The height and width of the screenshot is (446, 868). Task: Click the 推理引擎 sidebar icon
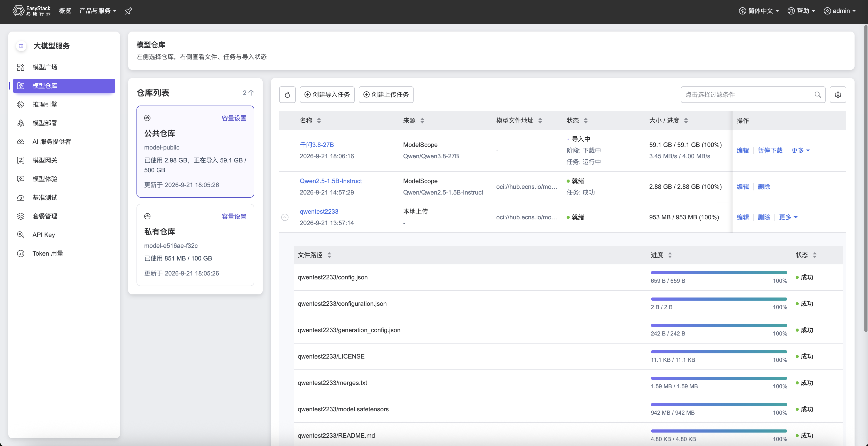(x=21, y=105)
